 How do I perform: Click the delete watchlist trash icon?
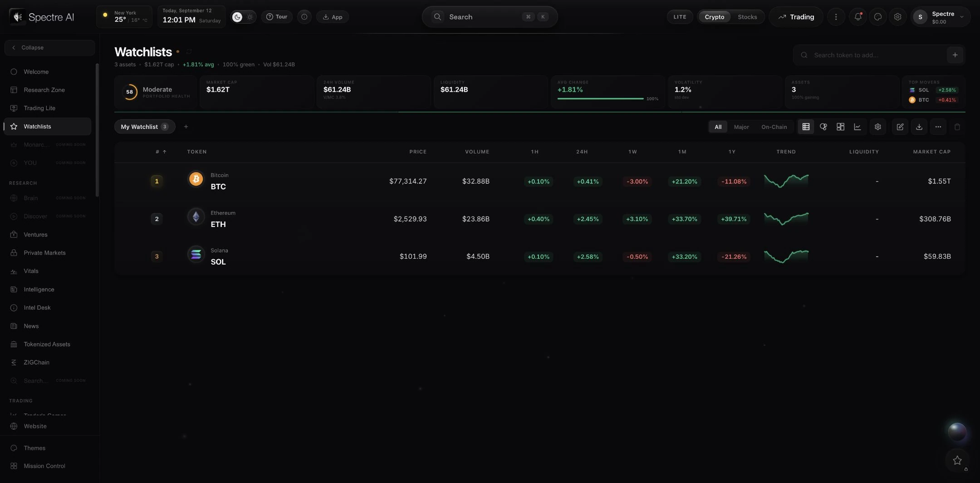(957, 127)
